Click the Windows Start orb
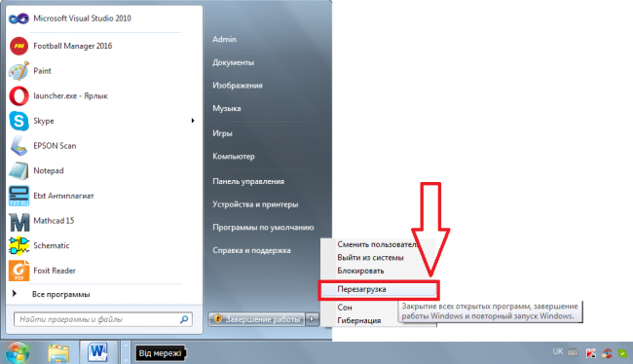 17,352
